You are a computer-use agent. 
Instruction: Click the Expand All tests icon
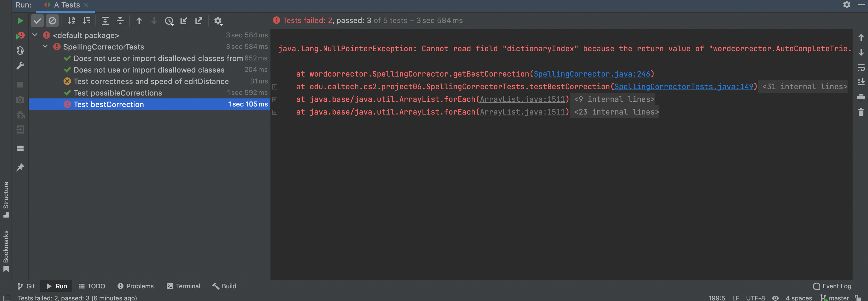[105, 21]
